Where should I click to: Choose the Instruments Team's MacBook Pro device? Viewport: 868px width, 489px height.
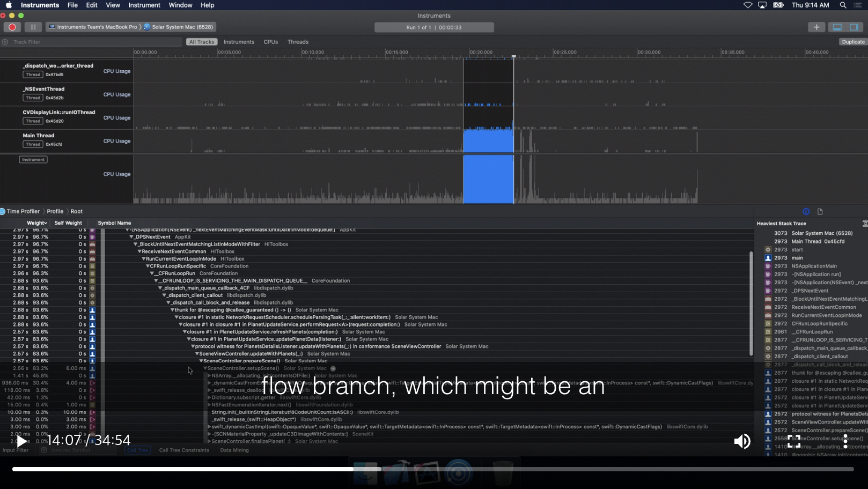coord(92,27)
